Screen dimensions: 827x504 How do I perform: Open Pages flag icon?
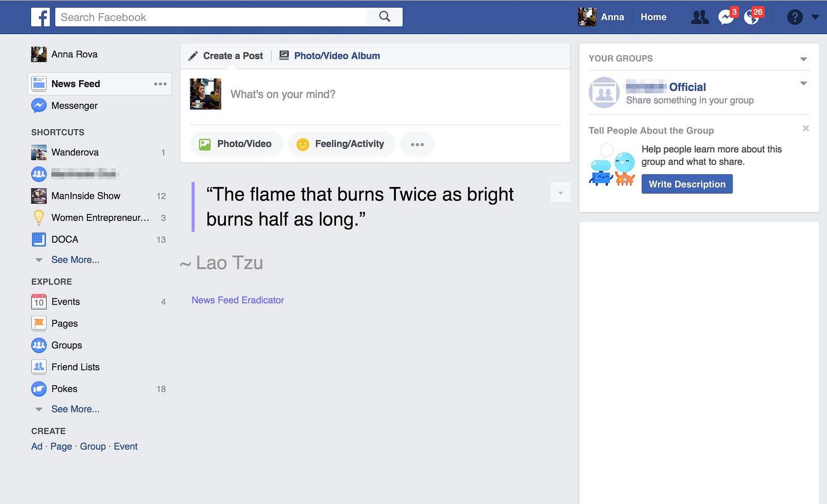pos(39,323)
